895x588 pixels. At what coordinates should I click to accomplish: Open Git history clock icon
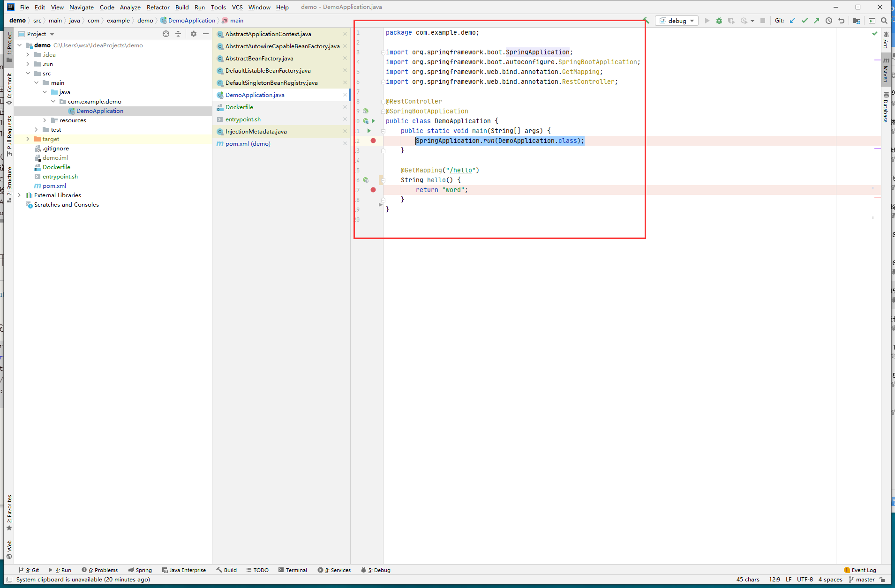tap(829, 21)
